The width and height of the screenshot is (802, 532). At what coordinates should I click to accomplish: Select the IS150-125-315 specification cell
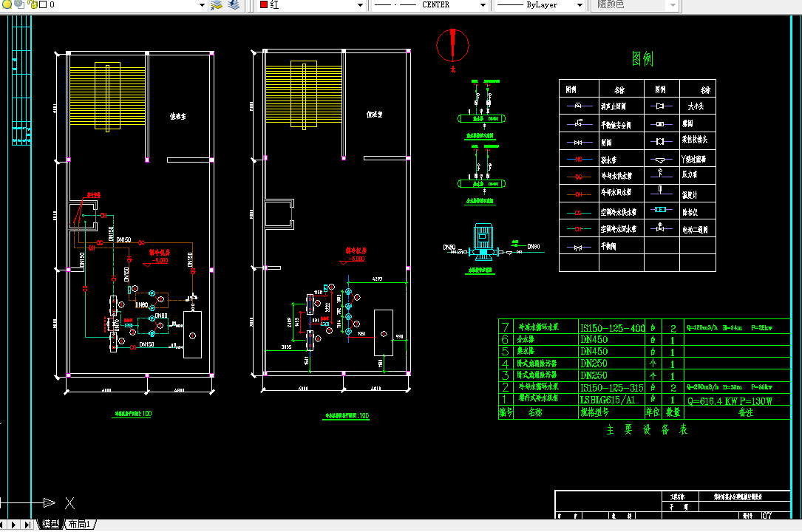coord(612,388)
